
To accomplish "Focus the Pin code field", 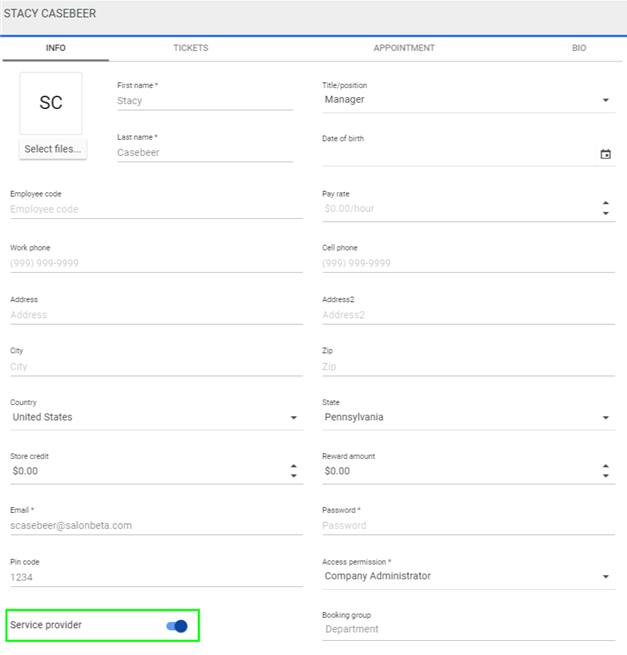I will [155, 577].
